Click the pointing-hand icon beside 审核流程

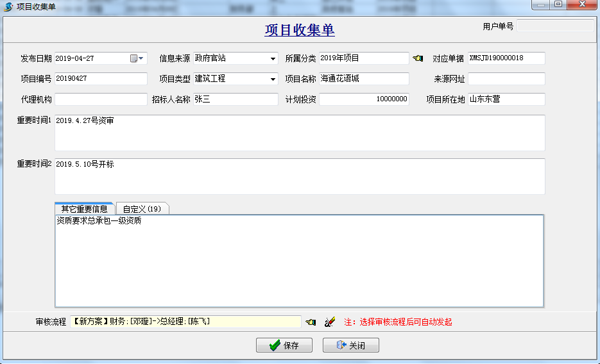click(x=311, y=322)
